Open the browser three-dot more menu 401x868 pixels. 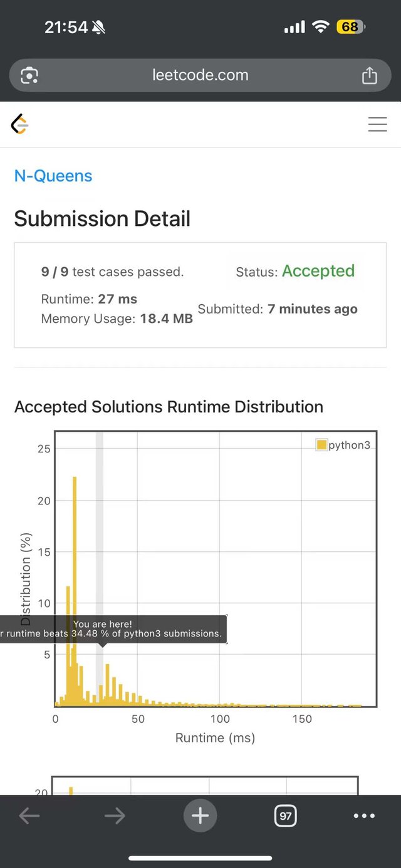[x=364, y=815]
